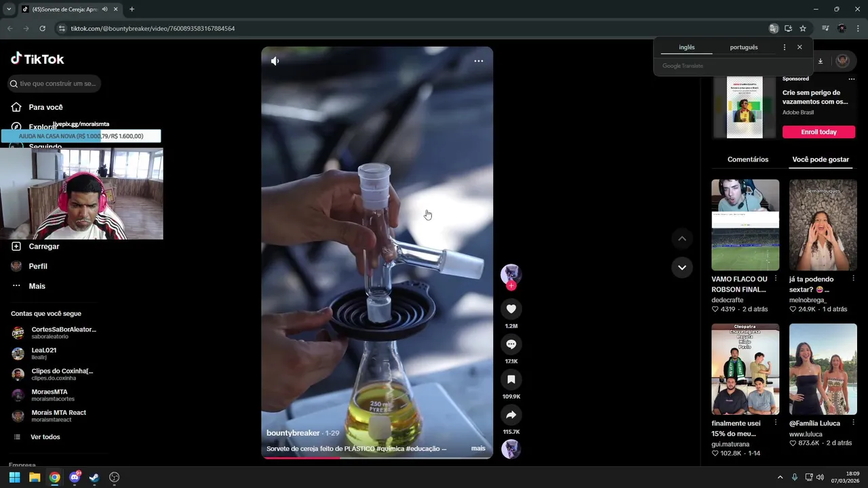Open File Explorer from taskbar
This screenshot has height=488, width=868.
click(x=35, y=477)
